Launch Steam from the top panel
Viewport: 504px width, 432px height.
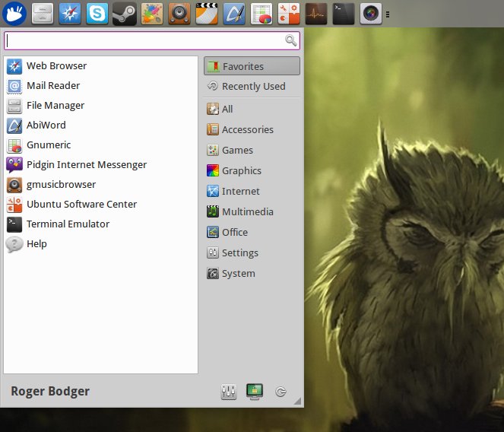tap(124, 13)
